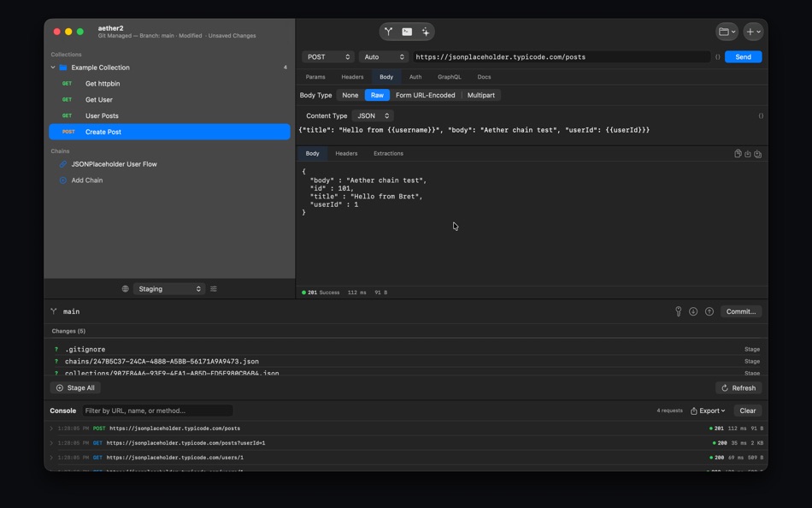
Task: Refresh the git changes list
Action: [x=738, y=387]
